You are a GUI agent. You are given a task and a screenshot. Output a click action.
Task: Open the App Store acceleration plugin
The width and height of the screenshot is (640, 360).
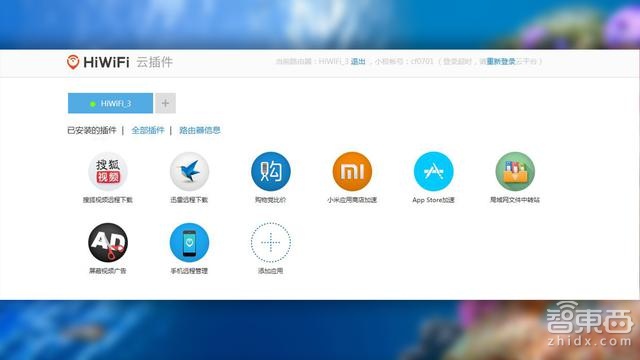(433, 171)
